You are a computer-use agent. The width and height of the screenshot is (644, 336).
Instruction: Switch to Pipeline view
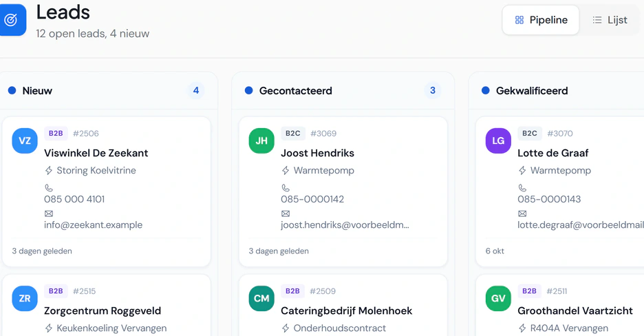click(x=541, y=20)
